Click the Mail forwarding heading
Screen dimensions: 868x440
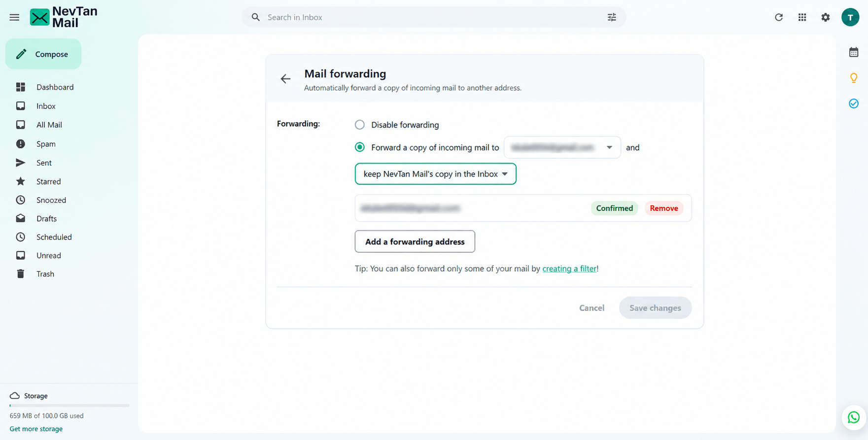click(x=345, y=74)
